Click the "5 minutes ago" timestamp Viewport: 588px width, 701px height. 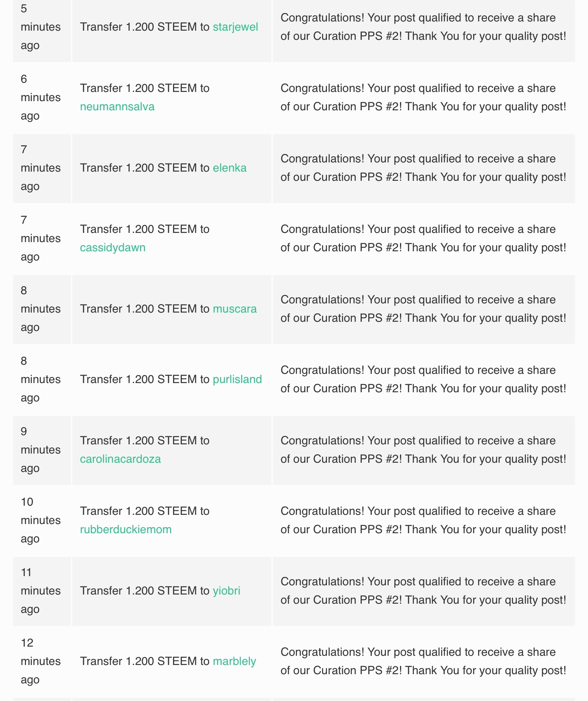pos(40,27)
